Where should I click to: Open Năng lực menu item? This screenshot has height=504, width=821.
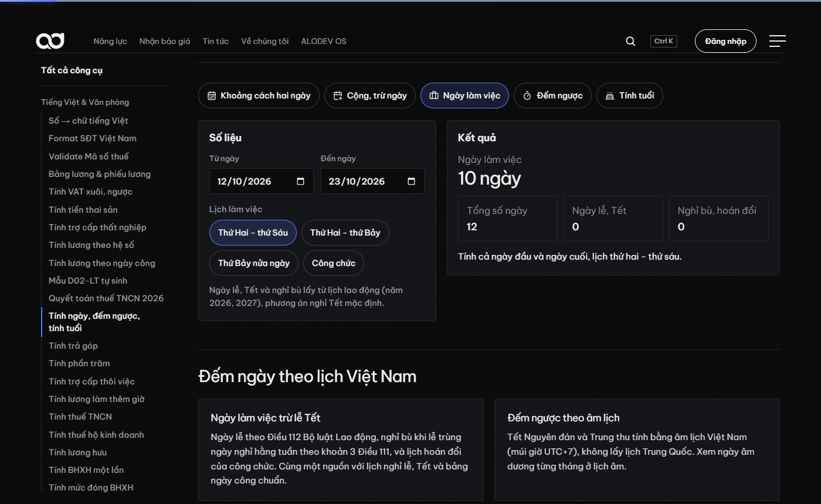(110, 41)
